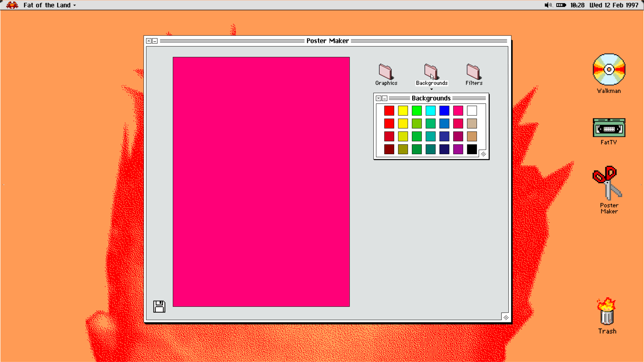The image size is (644, 362).
Task: Click the arrow below Backgrounds folder
Action: 432,89
